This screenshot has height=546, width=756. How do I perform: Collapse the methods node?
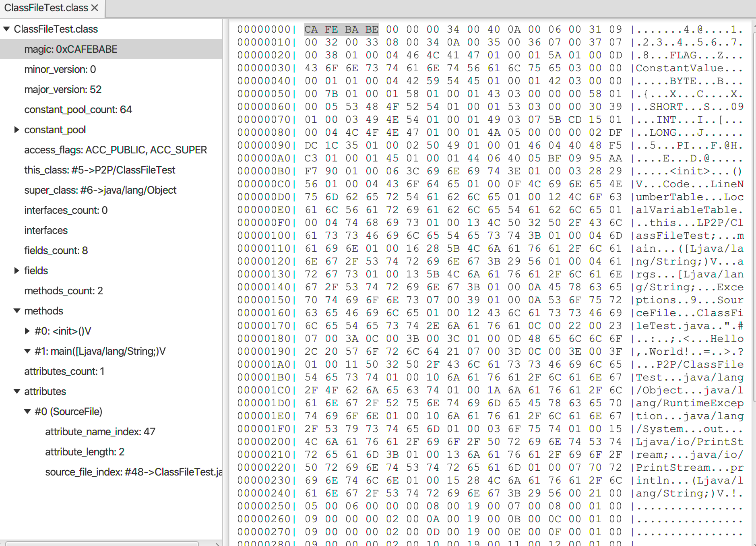pos(17,311)
